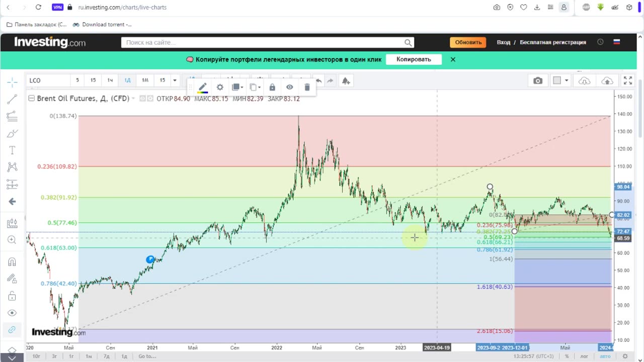Open clone/copy dropdown in floating toolbar
Viewport: 644px width, 362px height.
256,87
